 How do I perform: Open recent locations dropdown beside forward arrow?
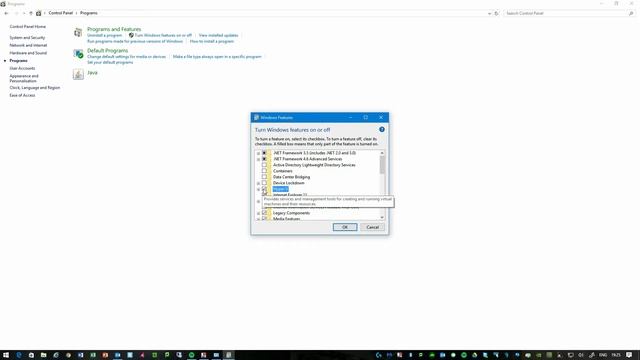pos(24,13)
